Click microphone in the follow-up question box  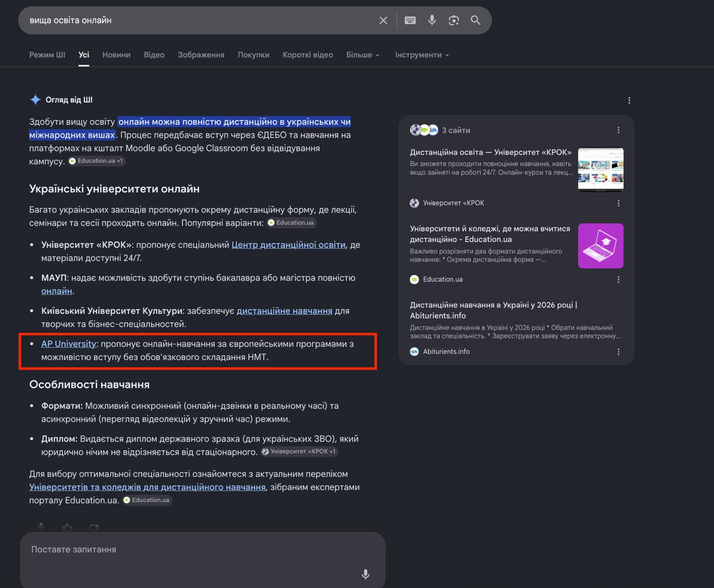[x=365, y=574]
